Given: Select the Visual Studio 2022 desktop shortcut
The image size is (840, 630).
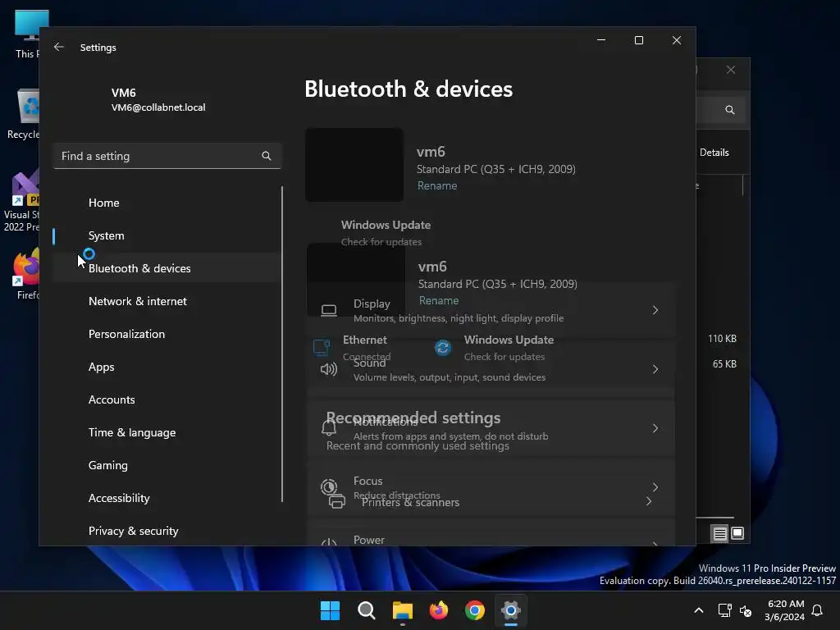Looking at the screenshot, I should click(x=21, y=201).
